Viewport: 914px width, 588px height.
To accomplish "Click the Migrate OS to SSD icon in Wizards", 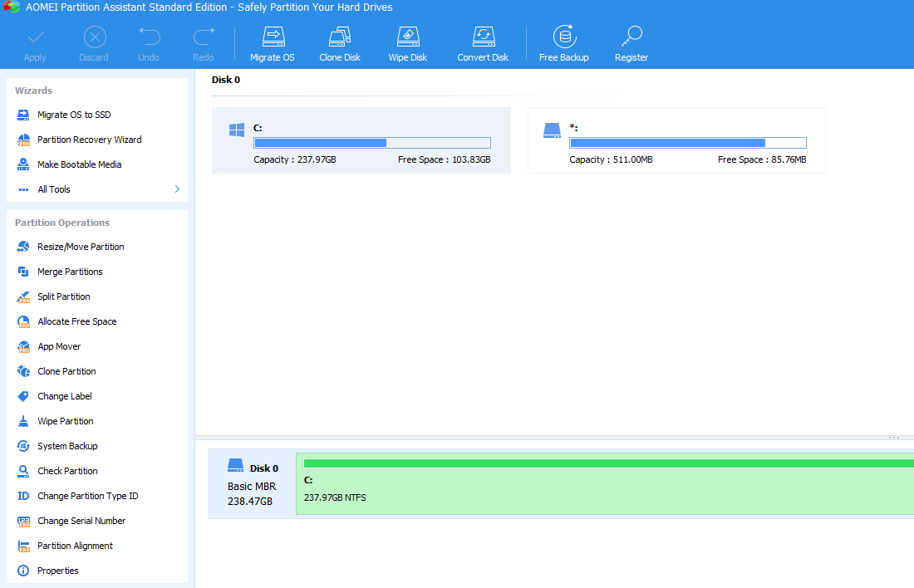I will coord(23,115).
